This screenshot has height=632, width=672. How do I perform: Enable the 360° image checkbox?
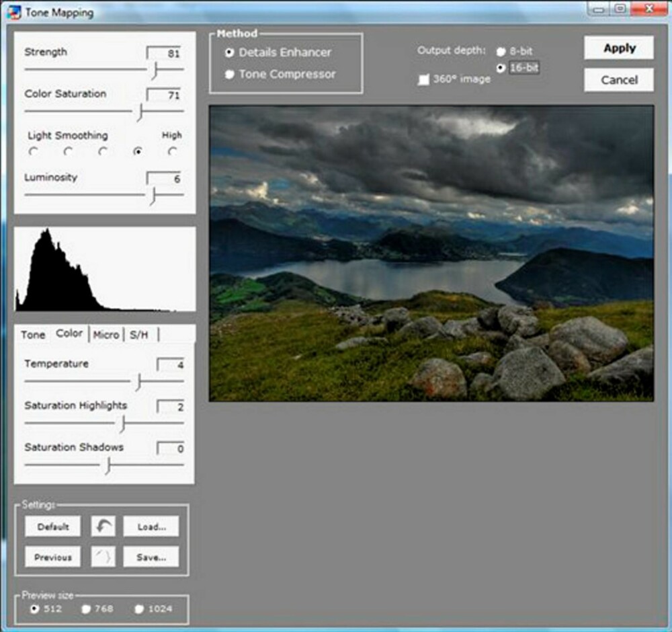(423, 80)
